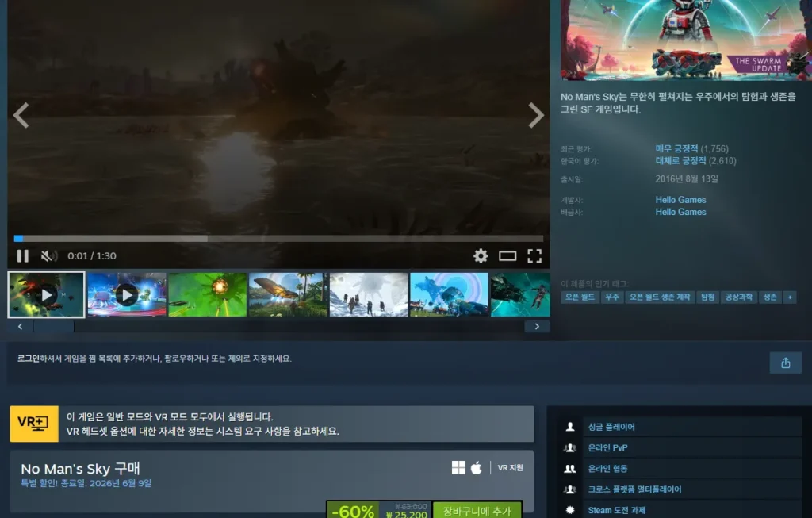Image resolution: width=812 pixels, height=518 pixels.
Task: Click the Apple macOS platform icon
Action: (x=477, y=468)
